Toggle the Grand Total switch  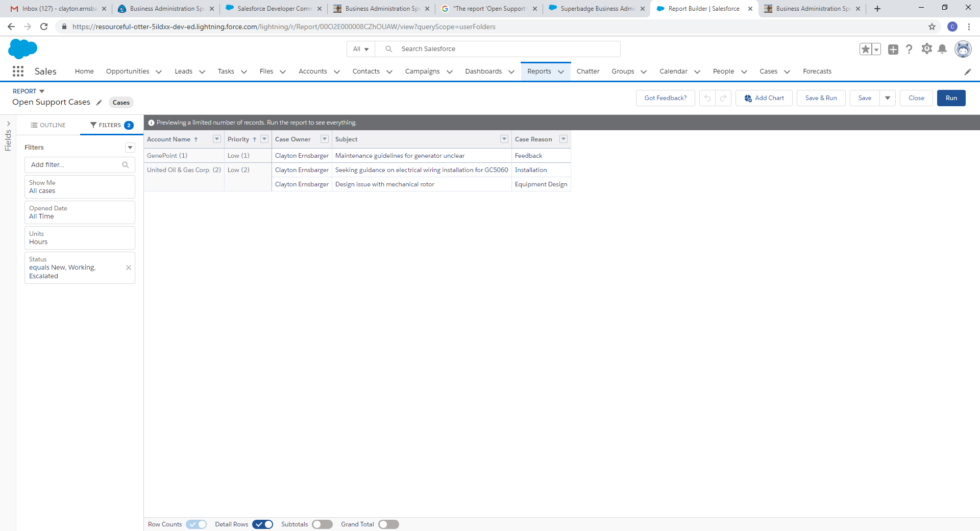(x=389, y=524)
